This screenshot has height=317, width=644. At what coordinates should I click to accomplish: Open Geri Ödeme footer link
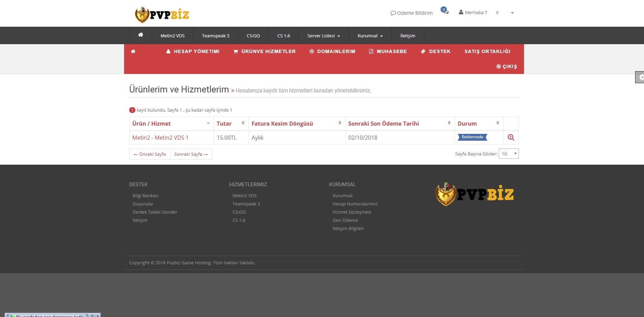coord(345,220)
